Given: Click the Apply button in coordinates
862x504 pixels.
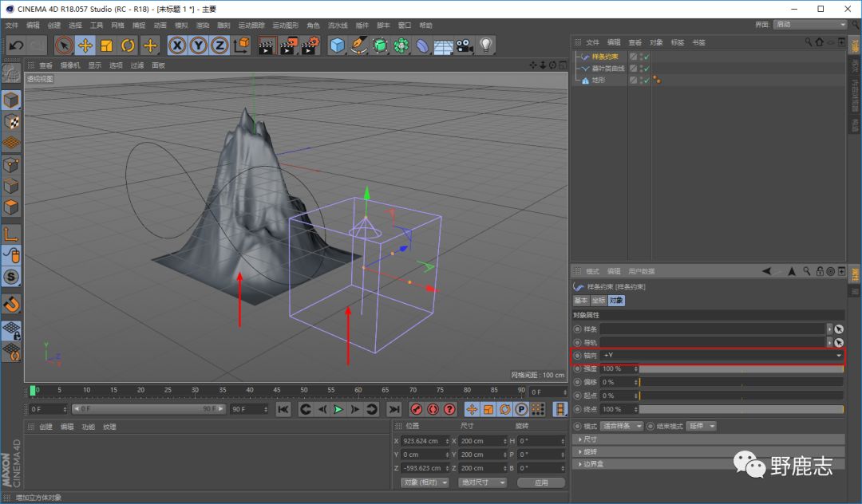Looking at the screenshot, I should 541,482.
